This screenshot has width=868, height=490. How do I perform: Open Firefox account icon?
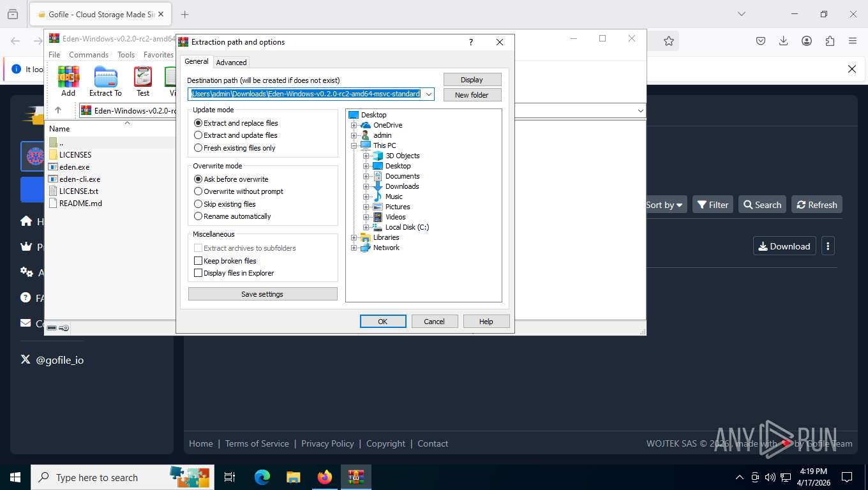click(807, 41)
